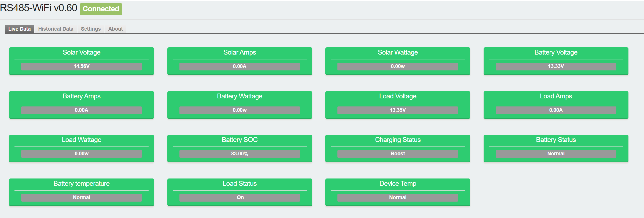Click the 83.00% battery SOC value

point(240,154)
